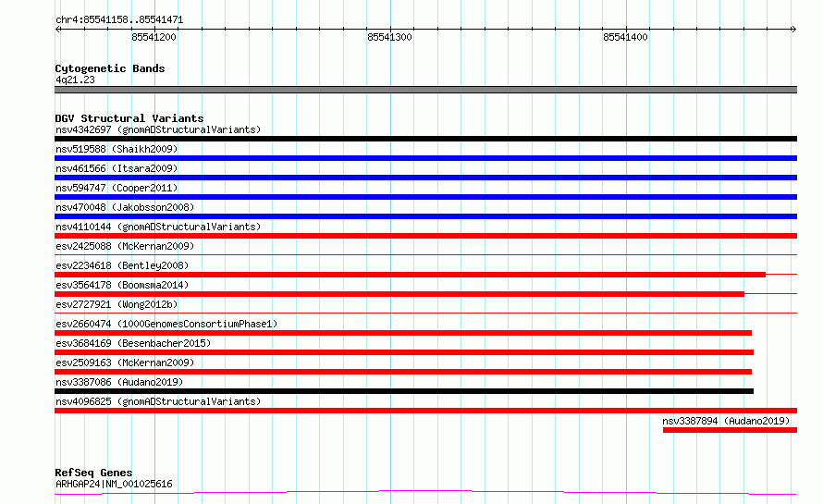Click the gray 4q21.23 cytogenetic band bar

(425, 90)
